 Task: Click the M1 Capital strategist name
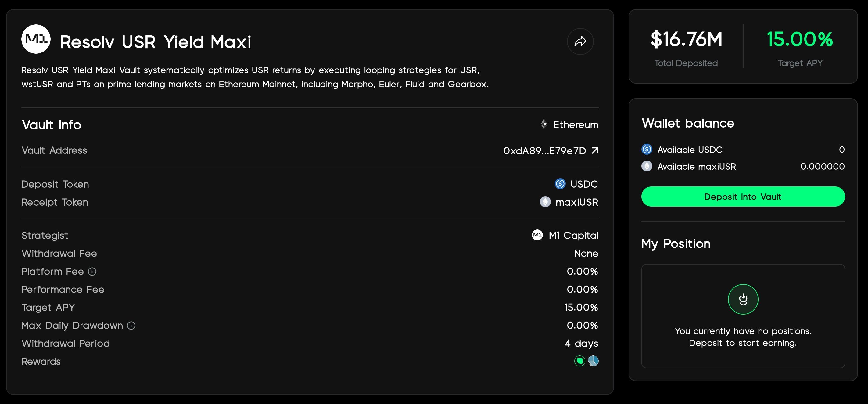(573, 235)
